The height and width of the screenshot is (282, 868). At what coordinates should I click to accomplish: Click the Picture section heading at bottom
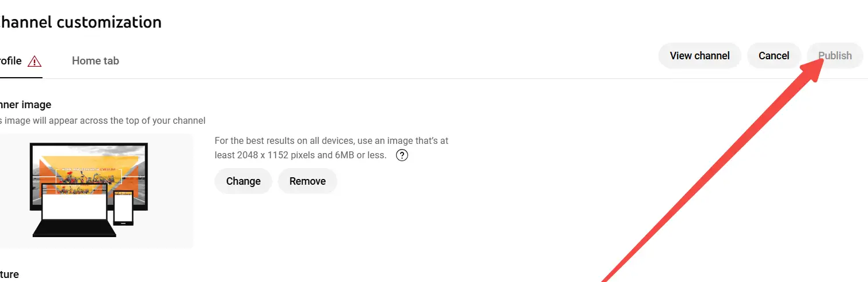click(9, 275)
